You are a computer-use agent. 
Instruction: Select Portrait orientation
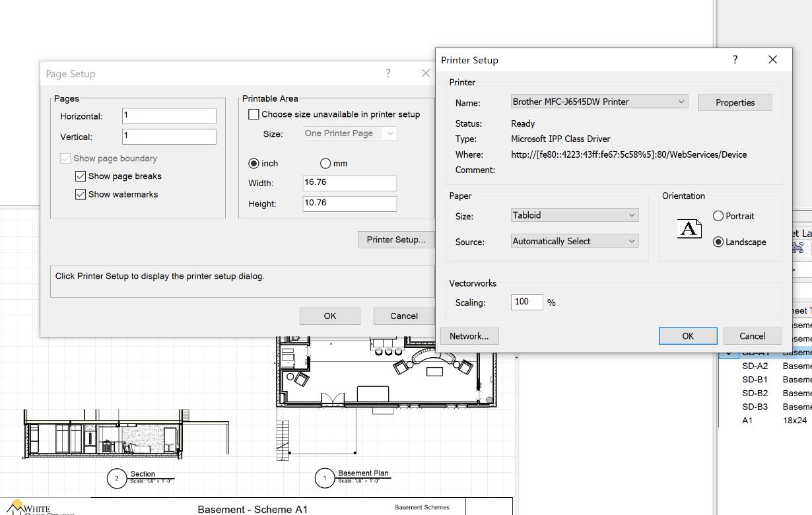[x=718, y=216]
